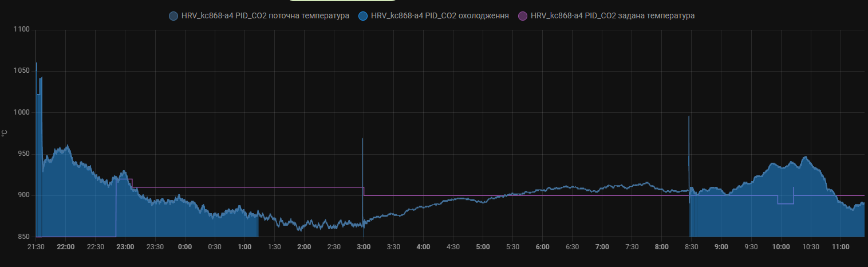
Task: Toggle the 'охолодження' legend series
Action: pyautogui.click(x=433, y=16)
